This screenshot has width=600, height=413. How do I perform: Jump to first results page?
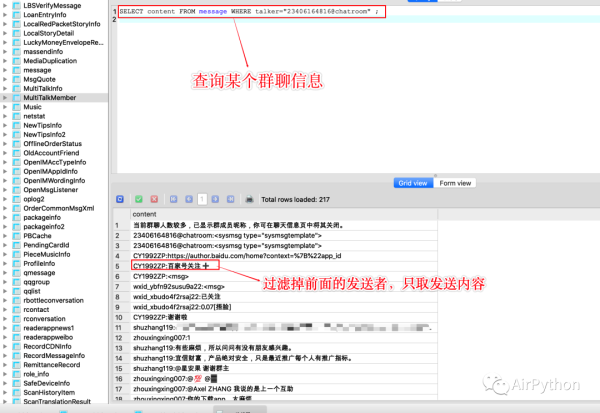173,199
